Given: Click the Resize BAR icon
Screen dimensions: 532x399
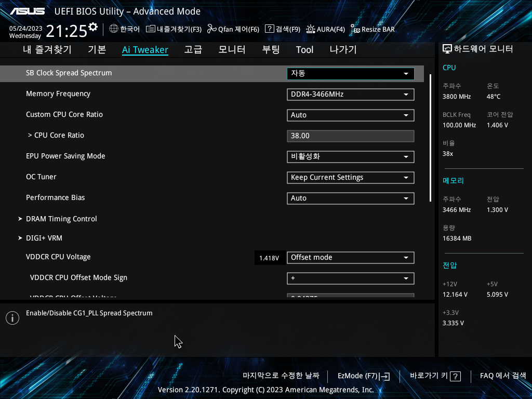Looking at the screenshot, I should pyautogui.click(x=355, y=29).
